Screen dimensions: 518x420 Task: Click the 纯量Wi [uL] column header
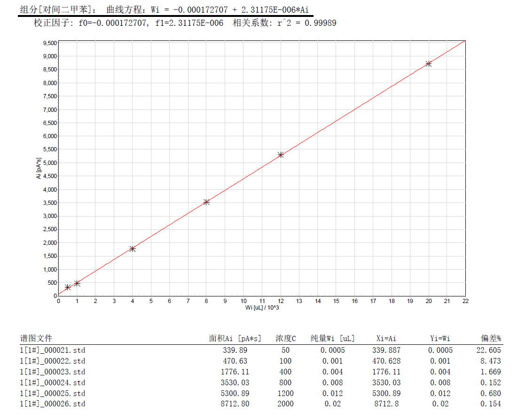332,338
